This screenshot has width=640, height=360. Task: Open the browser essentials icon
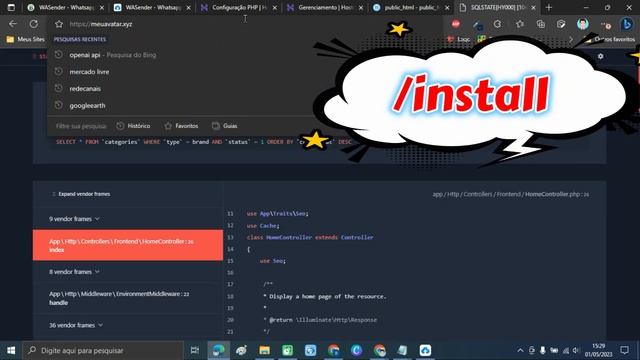561,24
